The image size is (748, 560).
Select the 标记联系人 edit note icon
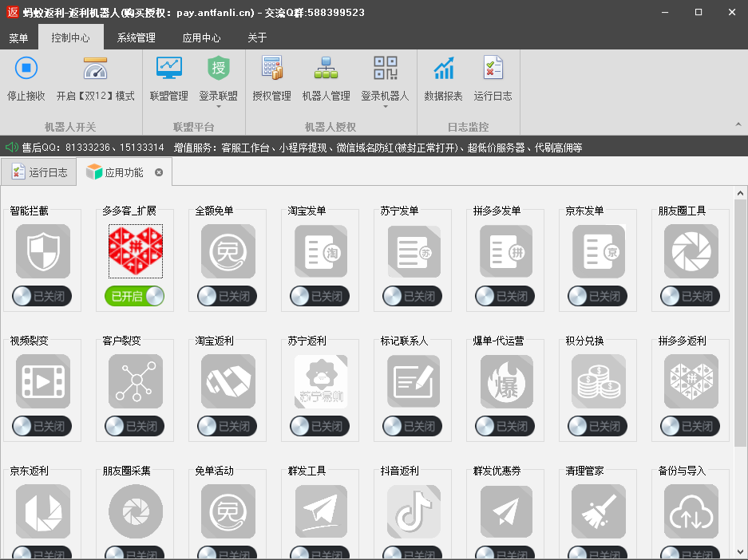tap(414, 381)
